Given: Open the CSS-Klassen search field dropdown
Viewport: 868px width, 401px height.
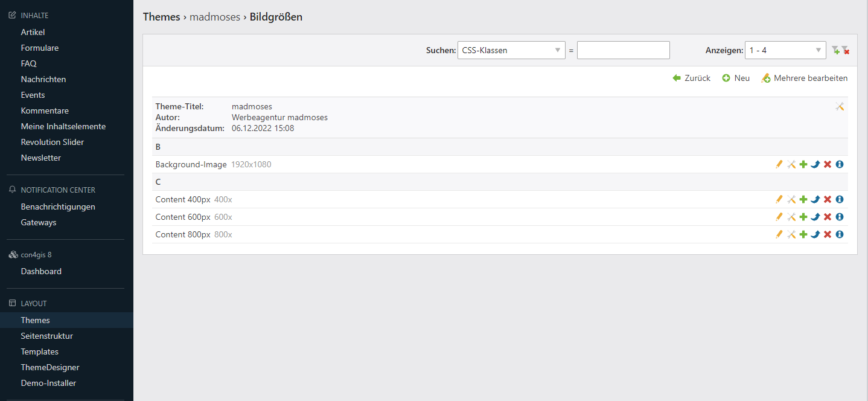Looking at the screenshot, I should pos(511,50).
